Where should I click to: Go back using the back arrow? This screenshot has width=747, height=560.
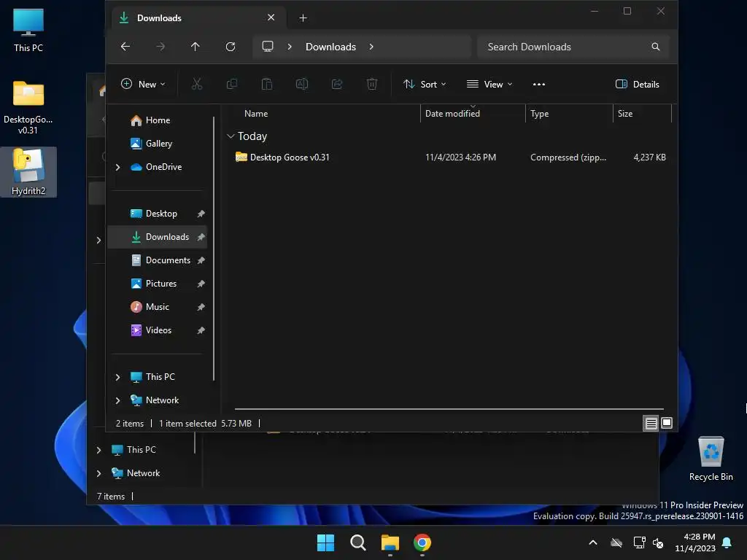pyautogui.click(x=125, y=47)
